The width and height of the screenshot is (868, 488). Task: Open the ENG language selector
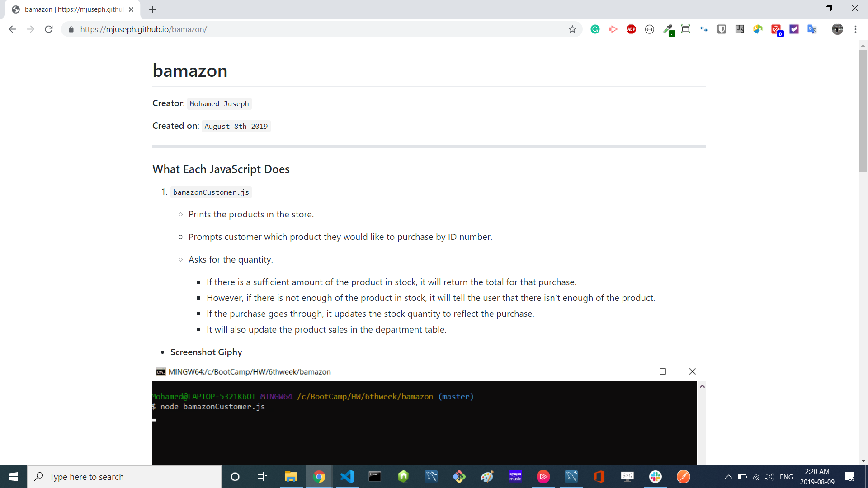[x=786, y=477]
